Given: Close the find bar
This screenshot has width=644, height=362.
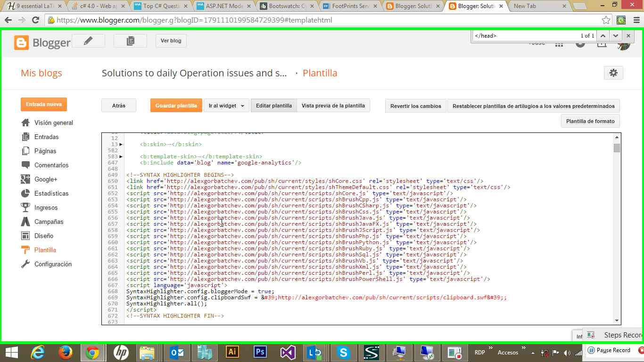Looking at the screenshot, I should click(628, 35).
